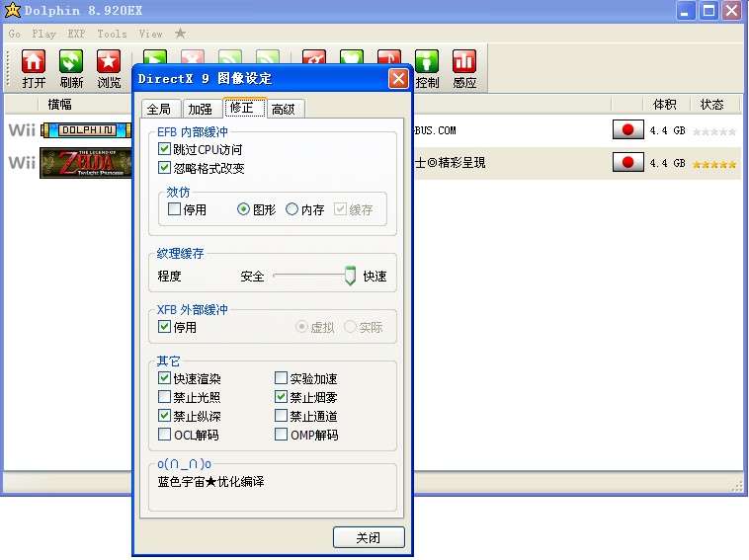Toggle 禁止纵深 checkbox
The height and width of the screenshot is (560, 749).
click(x=164, y=416)
